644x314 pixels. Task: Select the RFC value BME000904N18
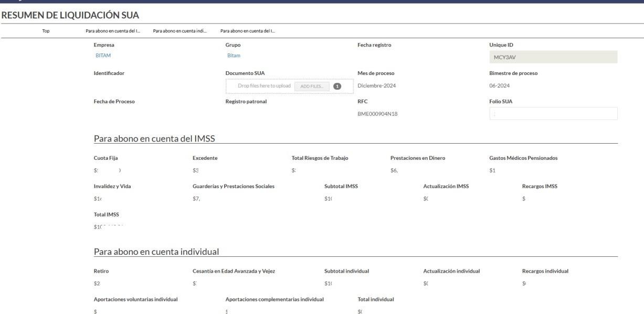(x=377, y=114)
